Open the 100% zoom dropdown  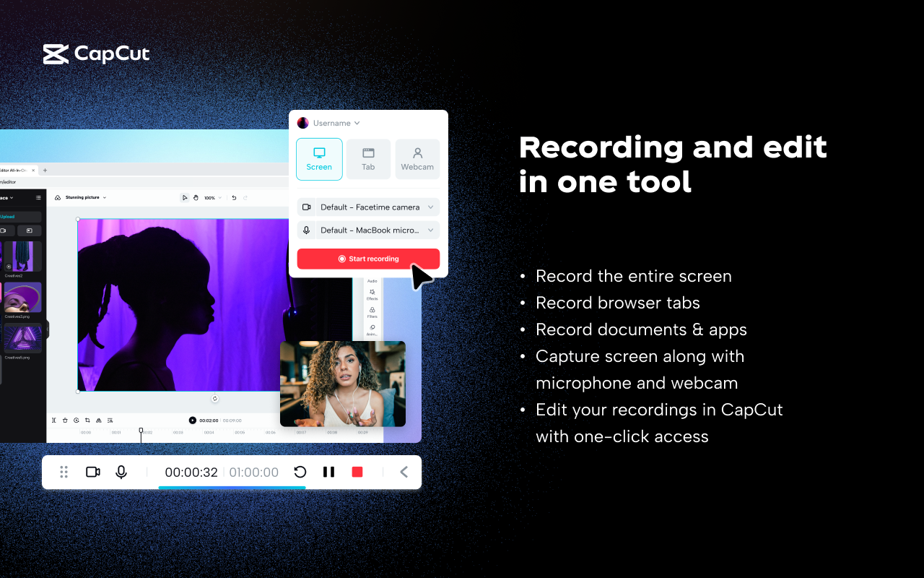[212, 197]
